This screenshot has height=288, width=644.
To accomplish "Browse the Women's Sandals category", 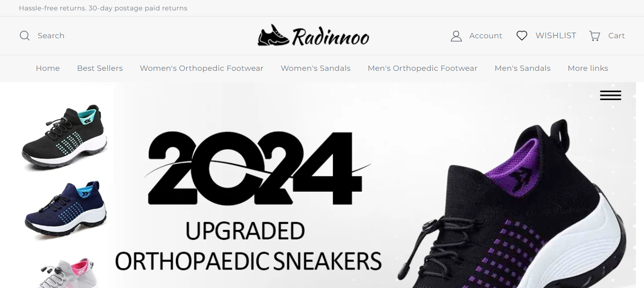I will point(315,68).
